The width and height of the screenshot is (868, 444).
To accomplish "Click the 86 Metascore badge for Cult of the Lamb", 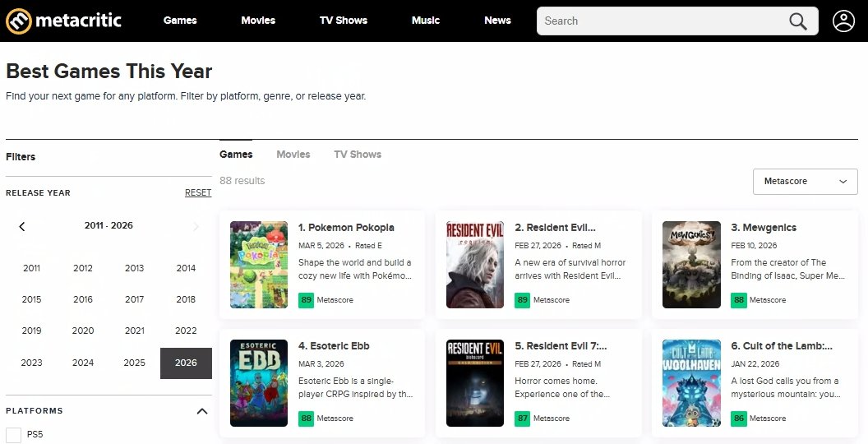I will tap(738, 419).
